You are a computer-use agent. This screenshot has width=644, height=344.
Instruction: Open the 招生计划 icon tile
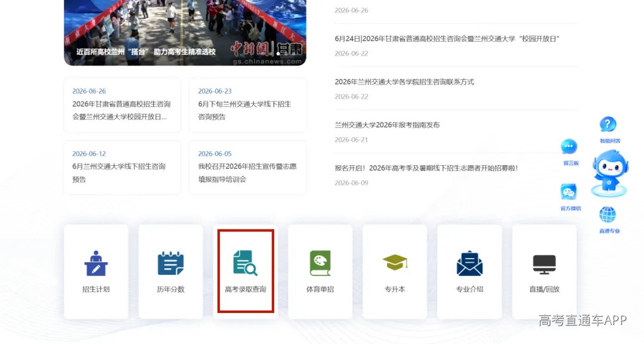(x=96, y=271)
